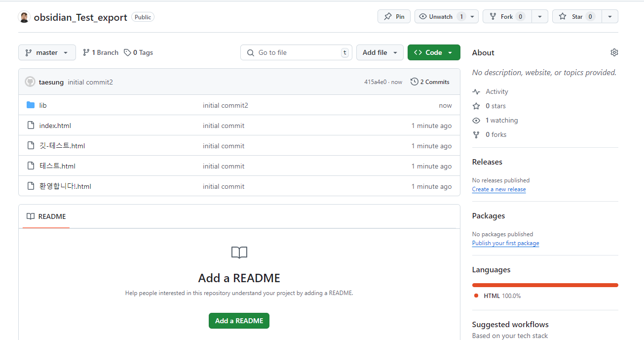Image resolution: width=644 pixels, height=340 pixels.
Task: Click the taesung committer avatar
Action: pyautogui.click(x=30, y=82)
